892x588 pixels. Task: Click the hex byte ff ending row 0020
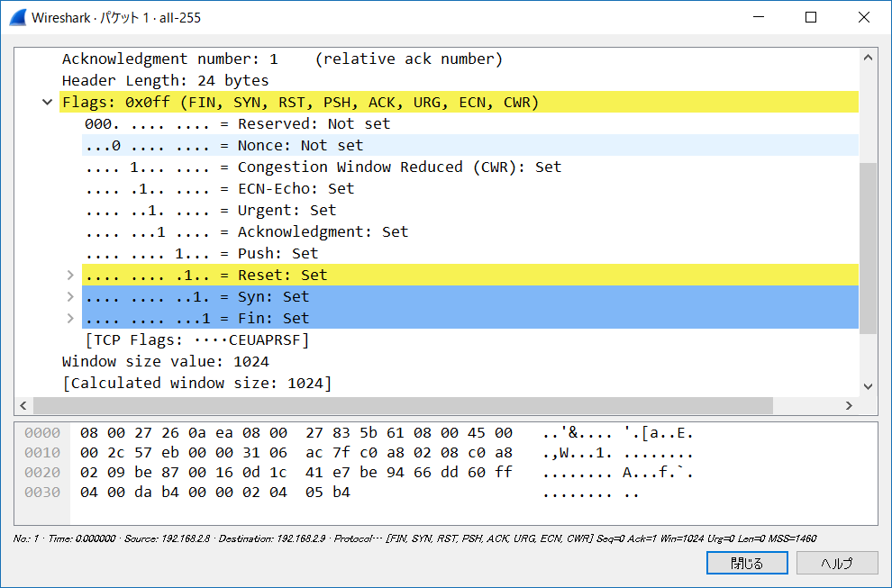(504, 473)
